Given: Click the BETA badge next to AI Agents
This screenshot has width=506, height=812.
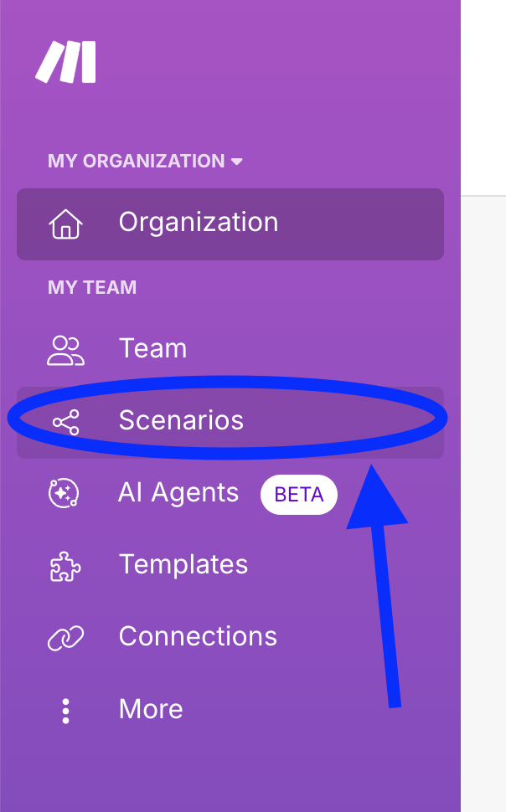Looking at the screenshot, I should (x=298, y=495).
